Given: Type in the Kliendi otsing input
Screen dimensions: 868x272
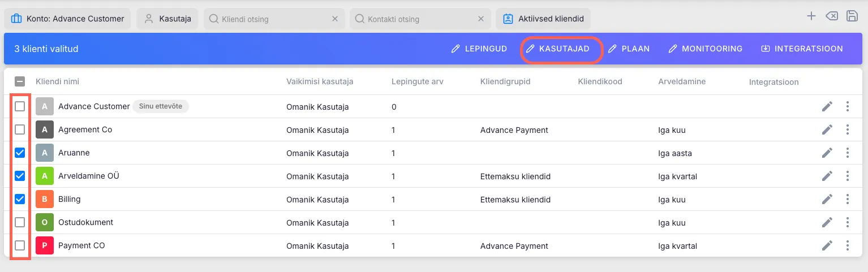Looking at the screenshot, I should click(269, 19).
